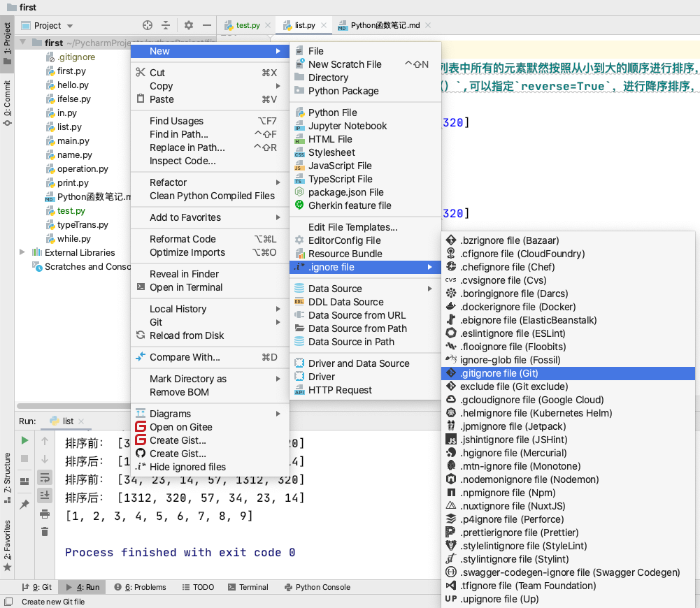Click the GitHub Create Gist... entry
700x608 pixels.
point(210,454)
